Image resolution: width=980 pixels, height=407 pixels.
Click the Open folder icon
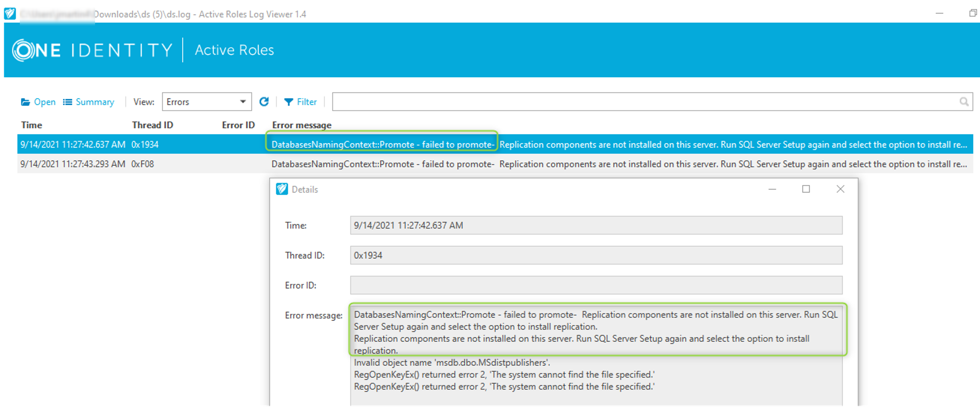(26, 102)
